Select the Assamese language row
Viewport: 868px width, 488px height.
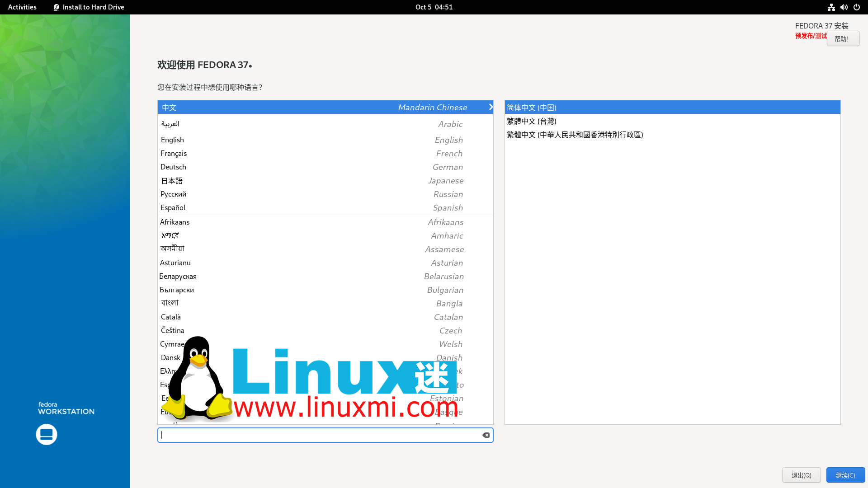(325, 249)
